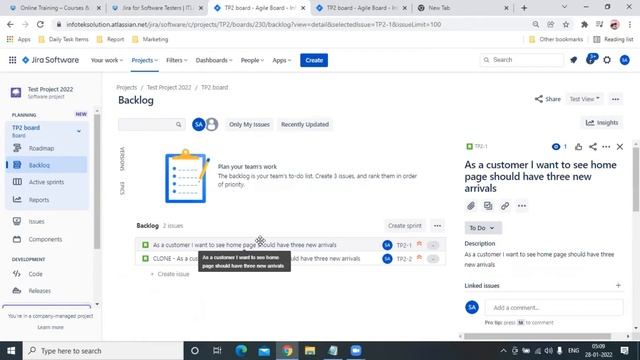The height and width of the screenshot is (360, 640).
Task: Open Apps menu
Action: click(282, 60)
